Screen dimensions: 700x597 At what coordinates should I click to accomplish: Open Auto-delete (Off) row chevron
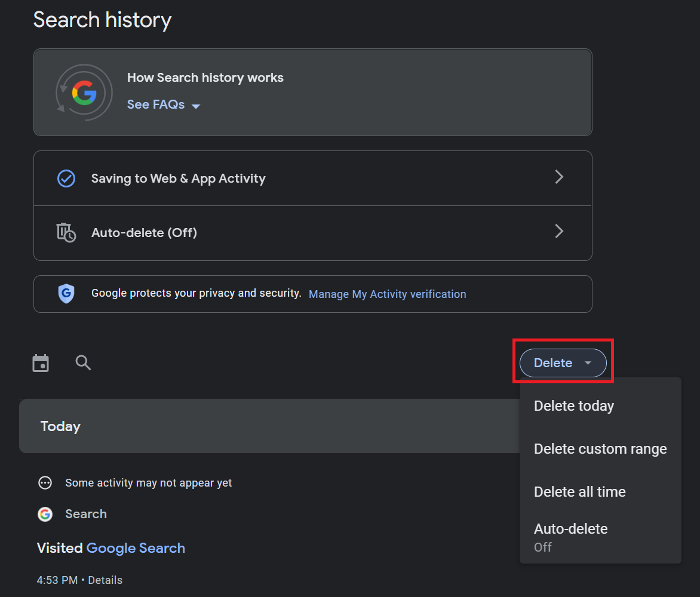[559, 232]
